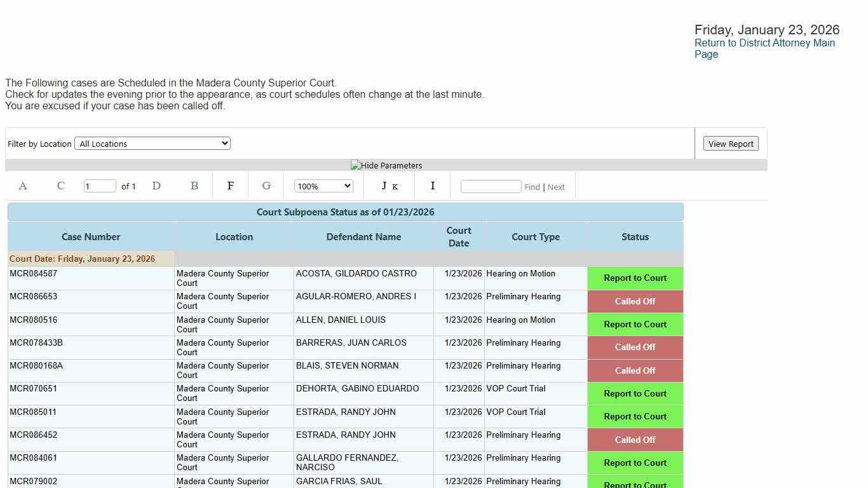Focus the find text search box
Viewport: 868px width, 488px height.
491,186
